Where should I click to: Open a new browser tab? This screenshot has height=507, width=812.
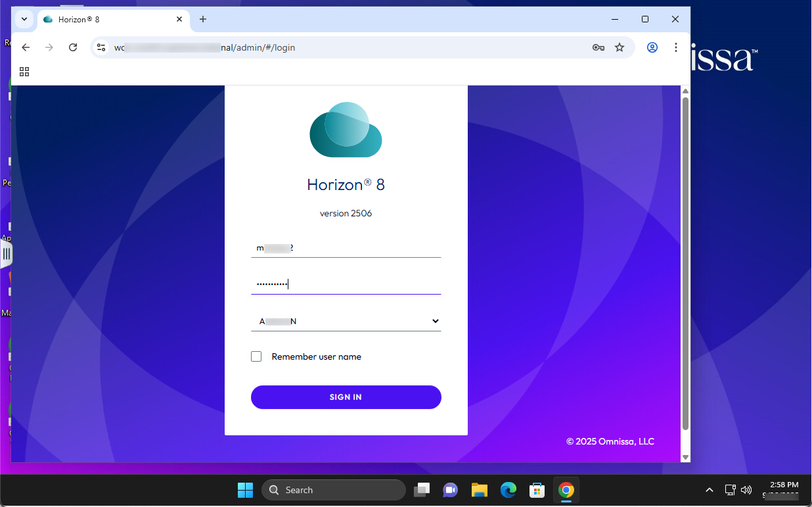tap(203, 19)
